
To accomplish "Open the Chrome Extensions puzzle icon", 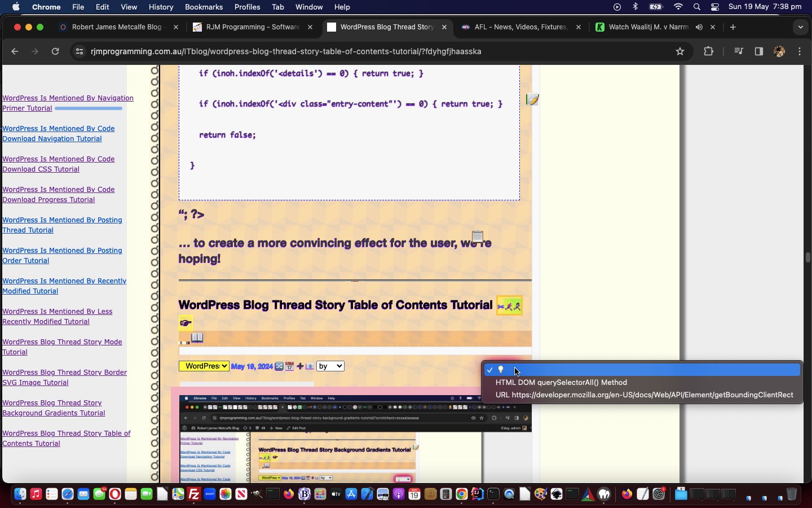I will pyautogui.click(x=709, y=51).
